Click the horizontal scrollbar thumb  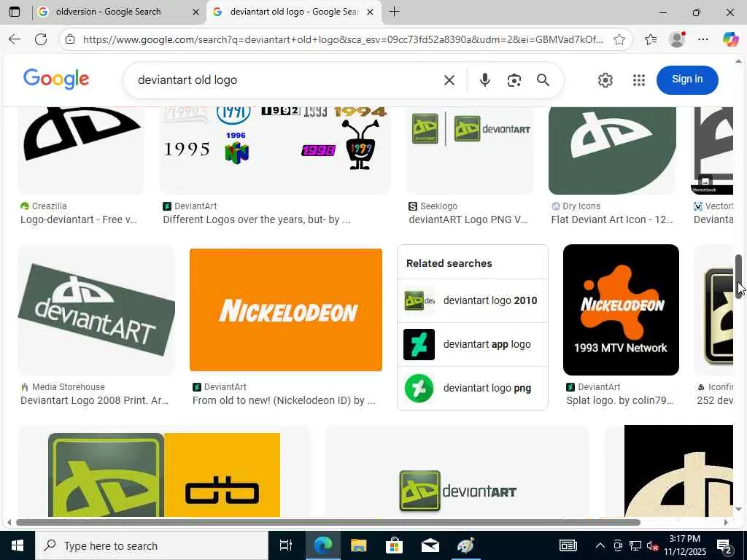coord(328,522)
